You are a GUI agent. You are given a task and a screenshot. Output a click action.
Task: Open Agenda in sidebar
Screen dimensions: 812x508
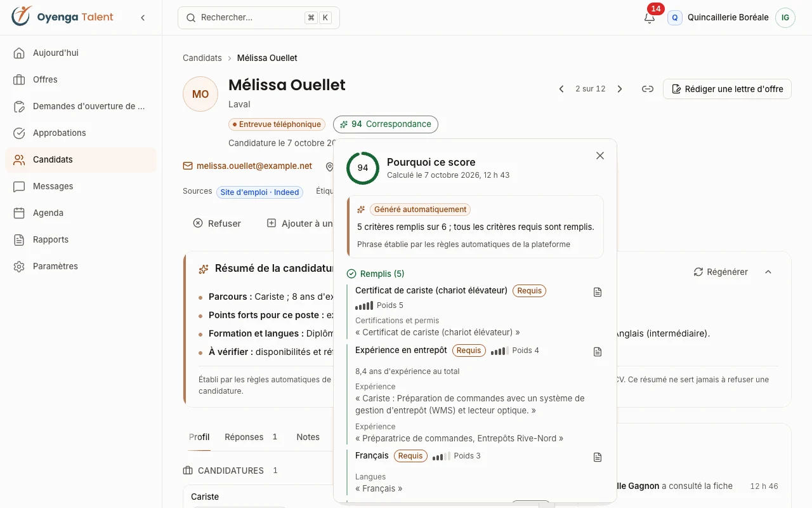[x=81, y=213]
